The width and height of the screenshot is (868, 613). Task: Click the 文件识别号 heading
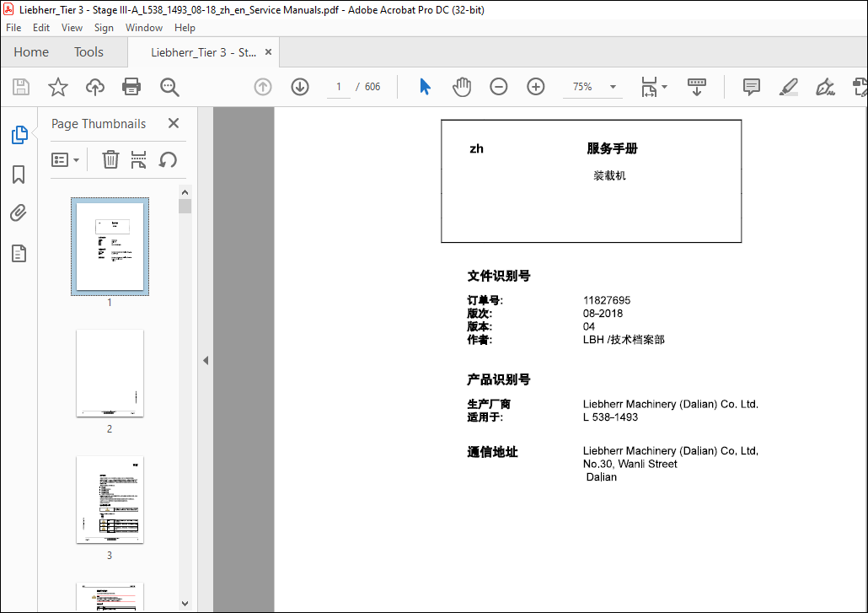(499, 276)
